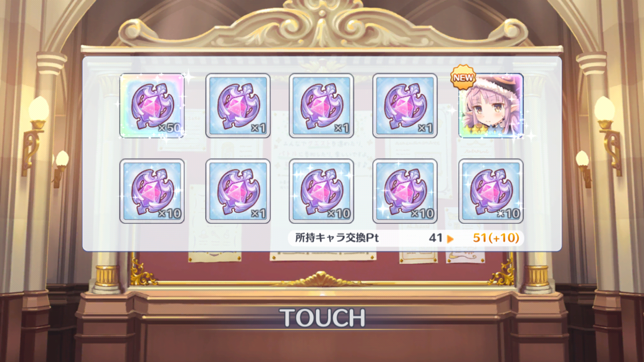Tap the orange NEW badge
Viewport: 644px width, 362px height.
pyautogui.click(x=463, y=77)
